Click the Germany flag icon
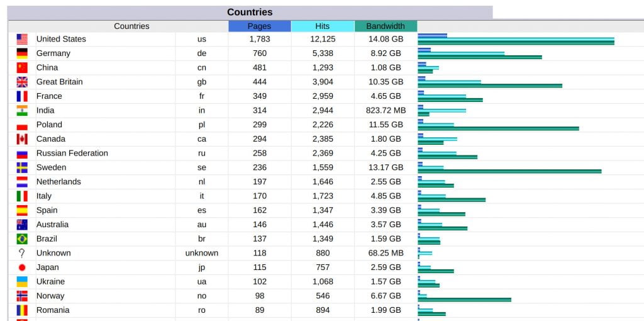The height and width of the screenshot is (321, 644). tap(22, 53)
